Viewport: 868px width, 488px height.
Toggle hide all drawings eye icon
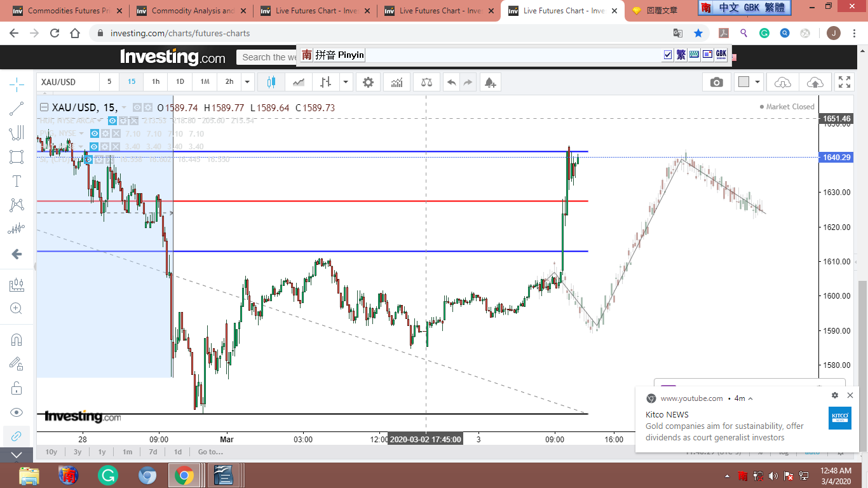[x=17, y=412]
